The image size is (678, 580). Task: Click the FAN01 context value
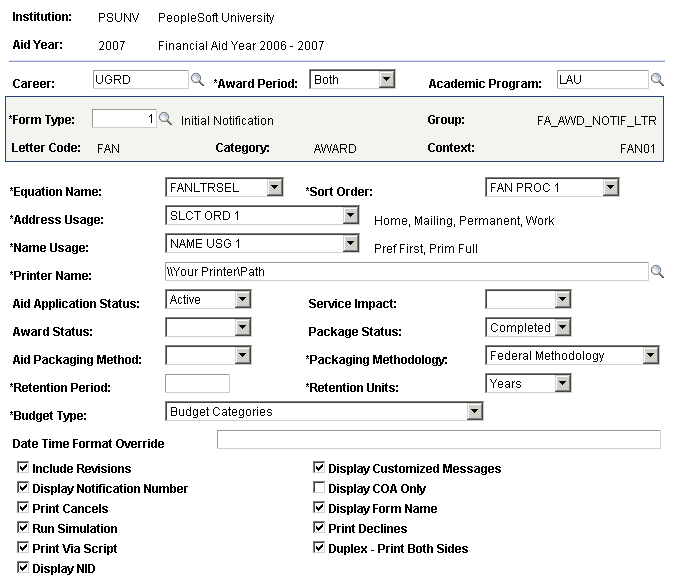pyautogui.click(x=637, y=149)
